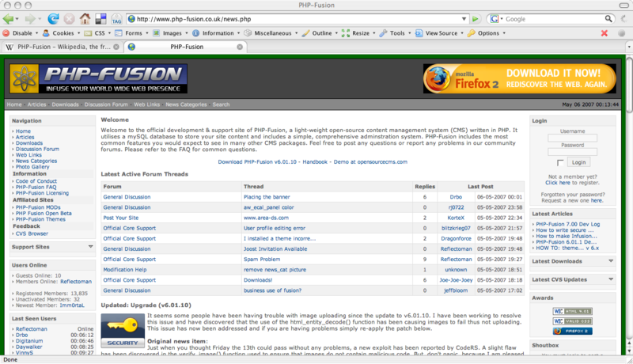Reload the page with the refresh icon
Screen dimensions: 633x364
[x=53, y=18]
